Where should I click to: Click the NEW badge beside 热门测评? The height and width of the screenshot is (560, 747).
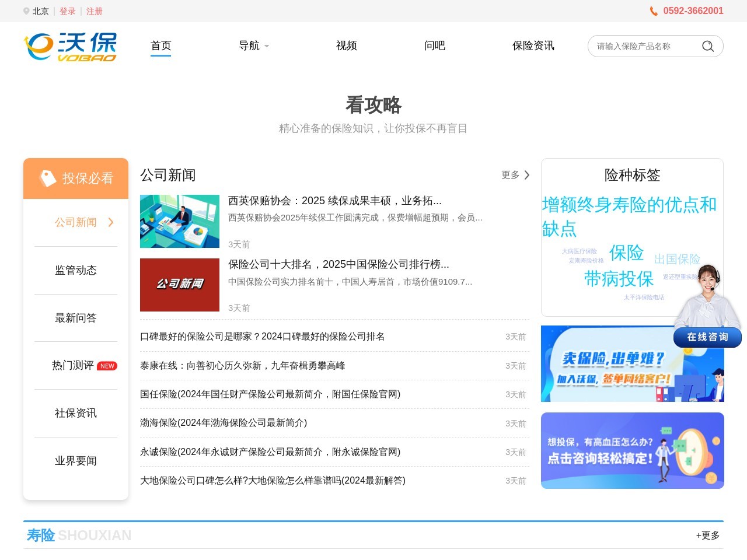107,366
